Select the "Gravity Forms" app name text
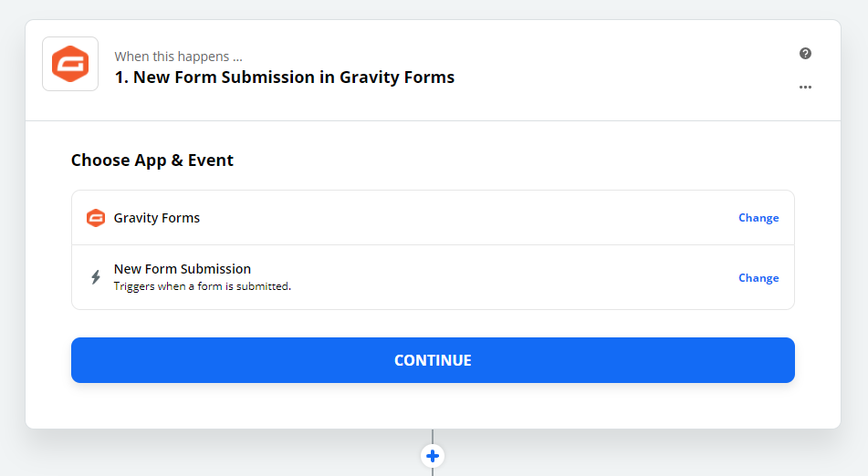 click(x=157, y=218)
